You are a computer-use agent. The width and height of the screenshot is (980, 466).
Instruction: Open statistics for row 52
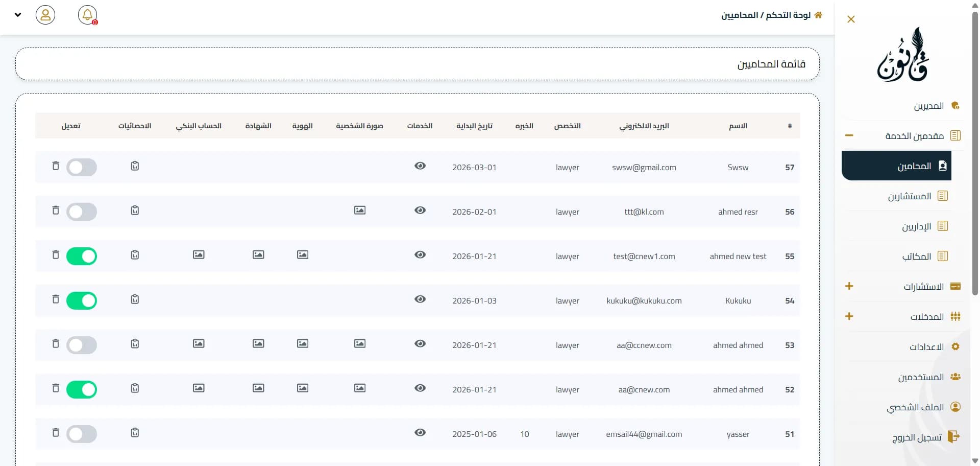[135, 388]
